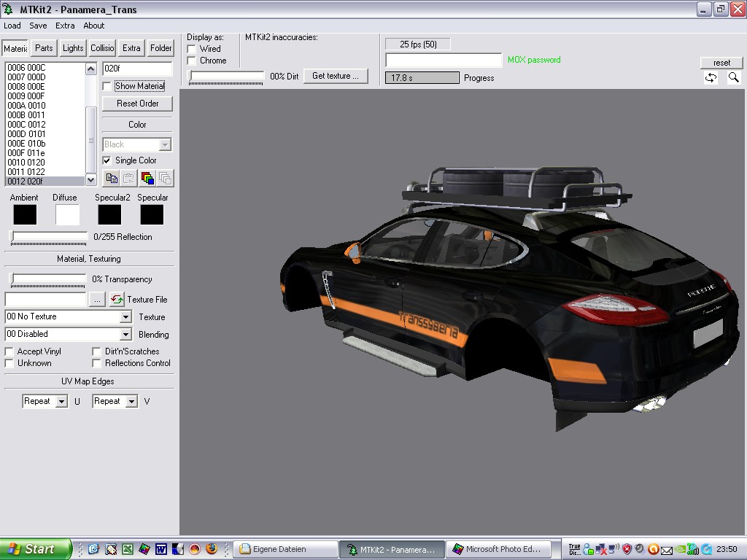Click the paste material clipboard icon
The width and height of the screenshot is (747, 560).
[129, 179]
